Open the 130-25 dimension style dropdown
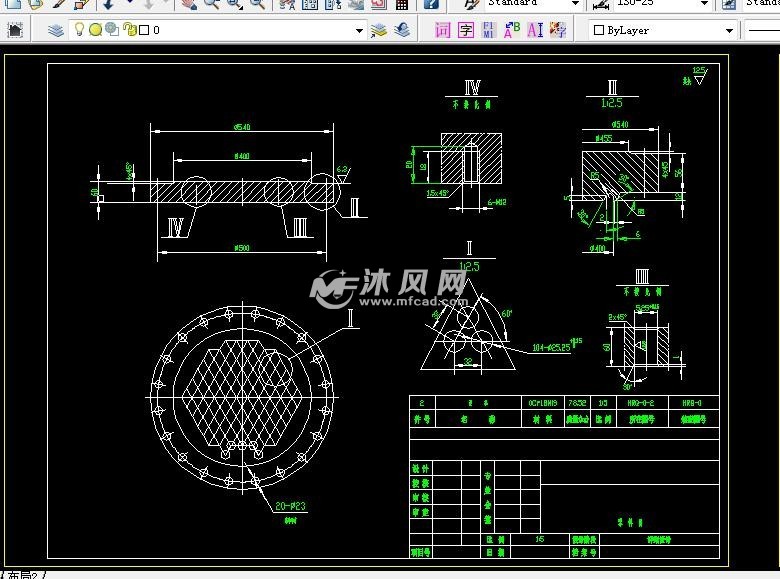 point(704,3)
